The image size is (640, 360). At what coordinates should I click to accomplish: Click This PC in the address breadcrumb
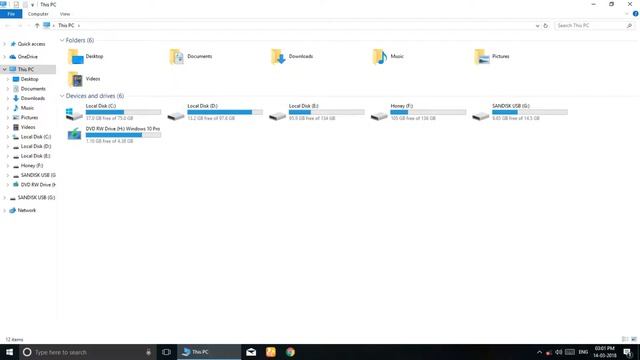coord(66,25)
